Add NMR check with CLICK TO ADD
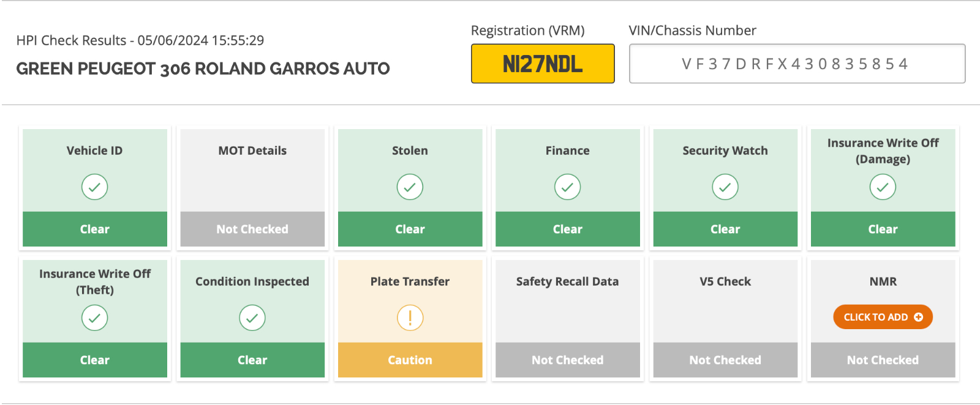 click(x=883, y=317)
